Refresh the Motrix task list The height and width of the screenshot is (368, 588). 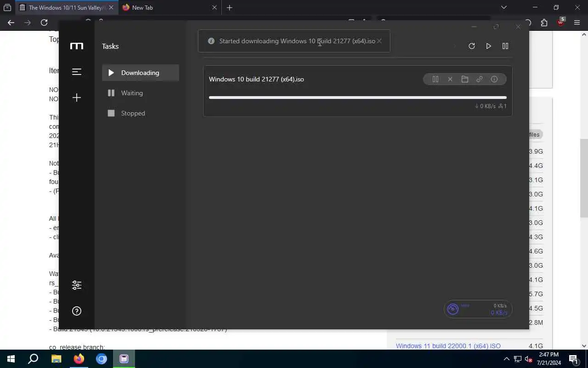tap(472, 46)
